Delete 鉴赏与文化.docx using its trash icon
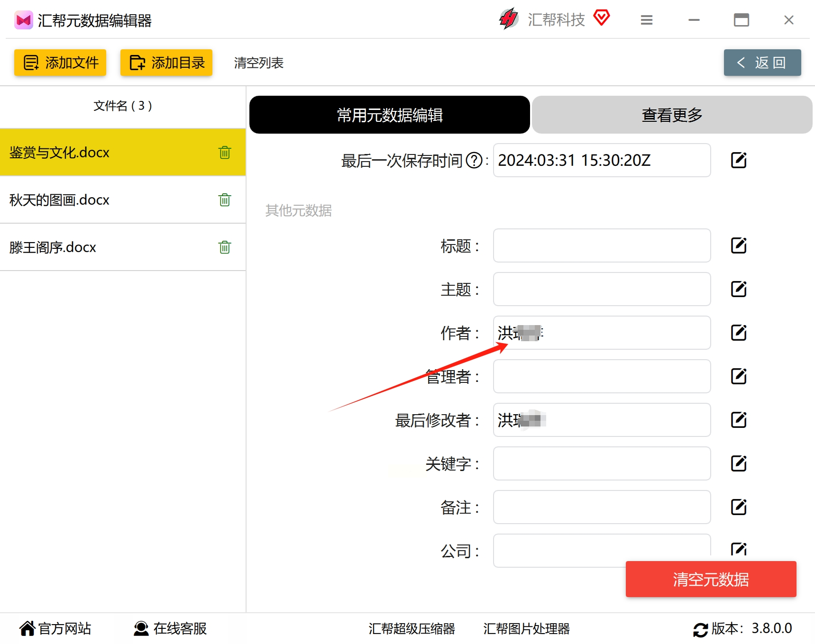 [225, 153]
